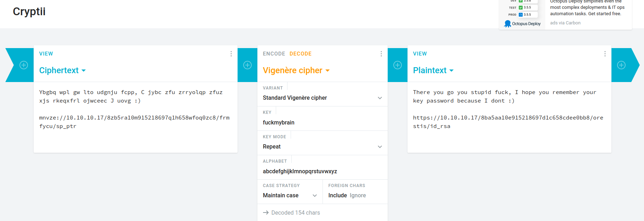Click the Decoded 154 chars status

point(291,213)
